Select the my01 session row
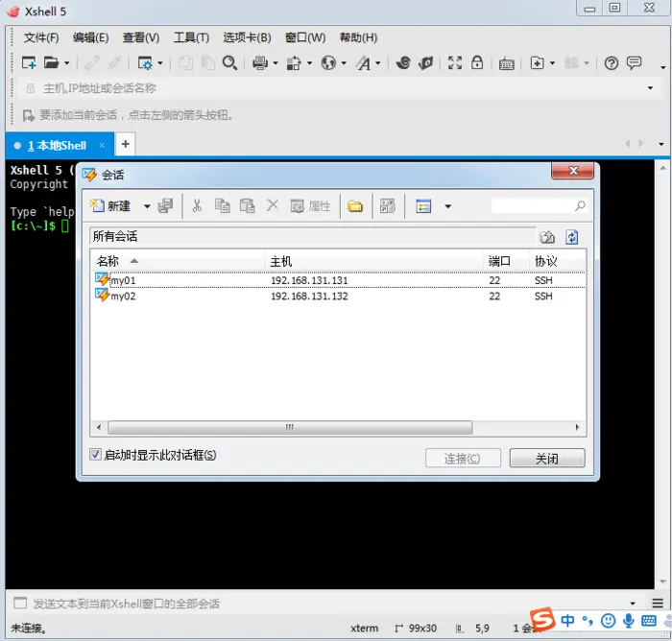672x641 pixels. tap(339, 280)
